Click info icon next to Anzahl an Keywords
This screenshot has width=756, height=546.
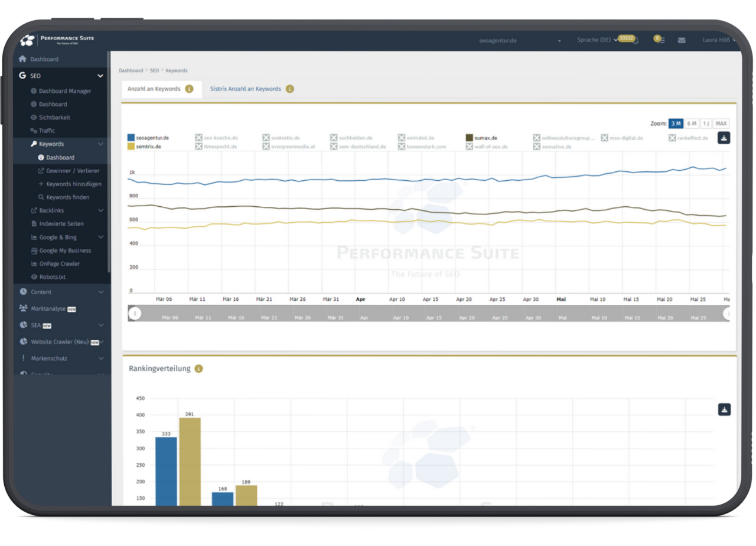[x=189, y=89]
